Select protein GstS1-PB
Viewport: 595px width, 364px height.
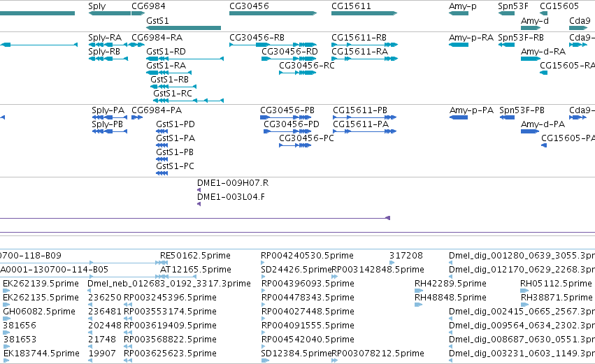coord(162,159)
